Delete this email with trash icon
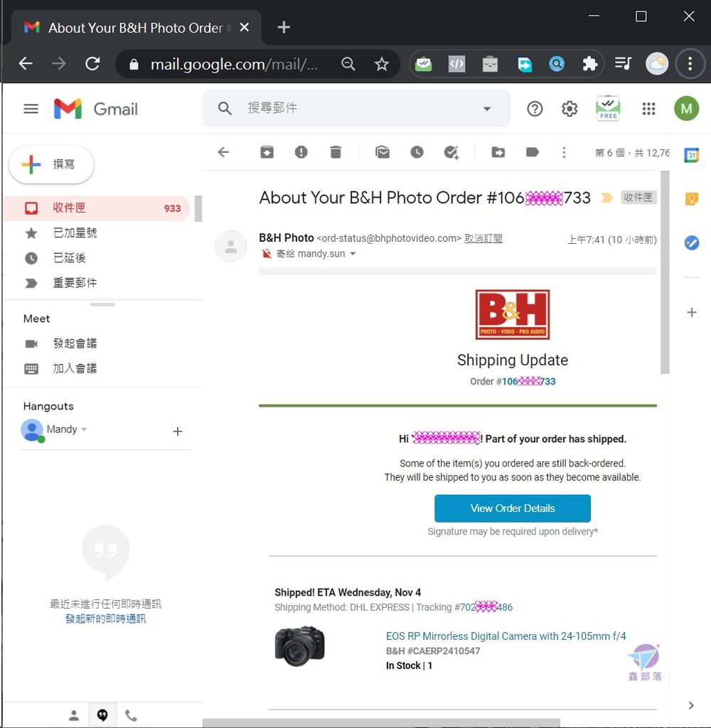 click(x=336, y=152)
